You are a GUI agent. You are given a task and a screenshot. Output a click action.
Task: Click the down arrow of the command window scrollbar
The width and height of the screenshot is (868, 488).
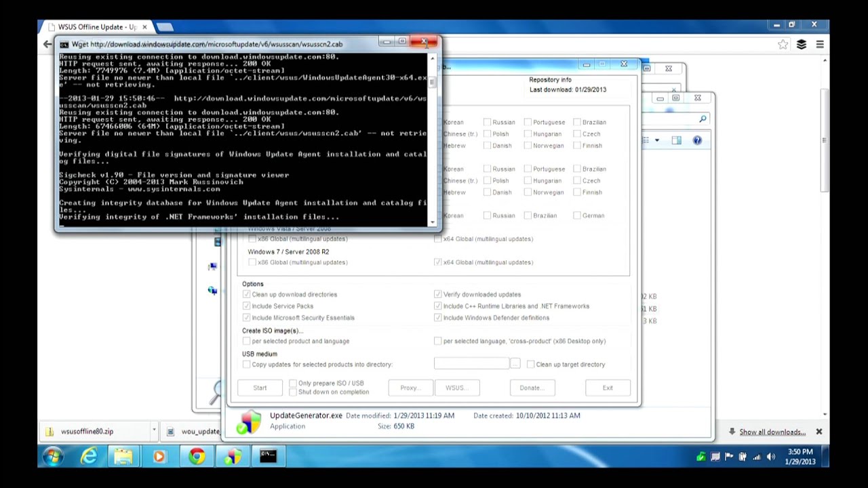(x=432, y=222)
